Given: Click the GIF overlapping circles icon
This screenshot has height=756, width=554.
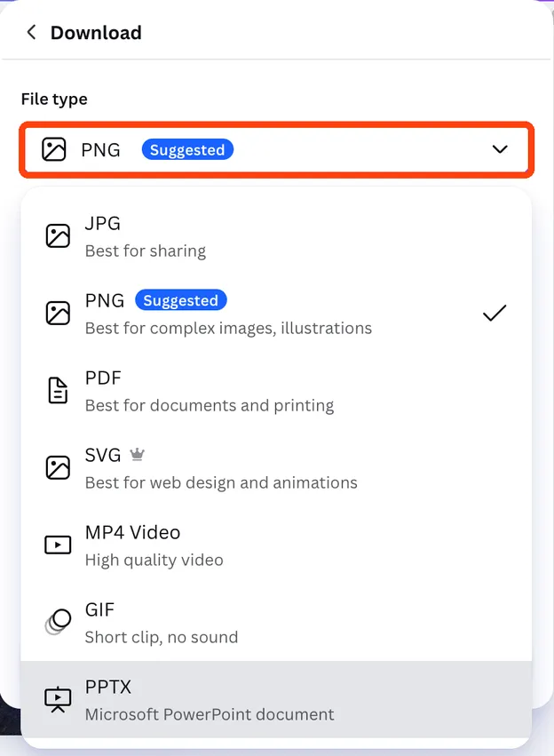Looking at the screenshot, I should [x=58, y=622].
